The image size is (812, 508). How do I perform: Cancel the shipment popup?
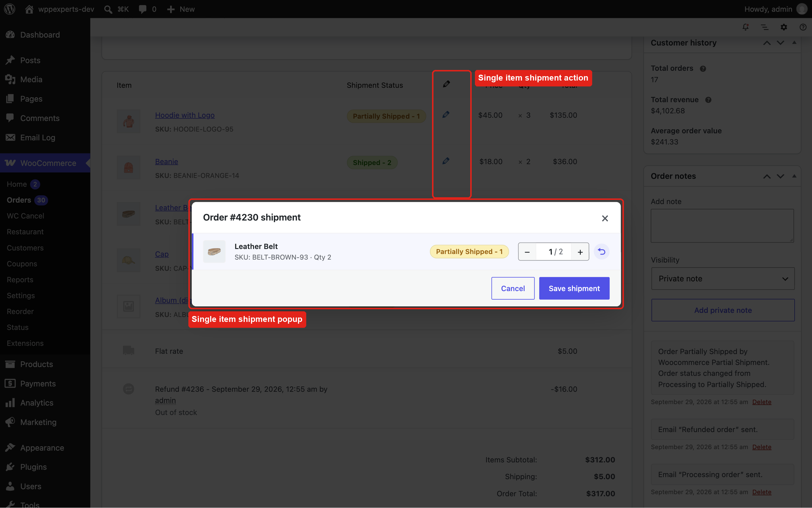click(x=513, y=288)
